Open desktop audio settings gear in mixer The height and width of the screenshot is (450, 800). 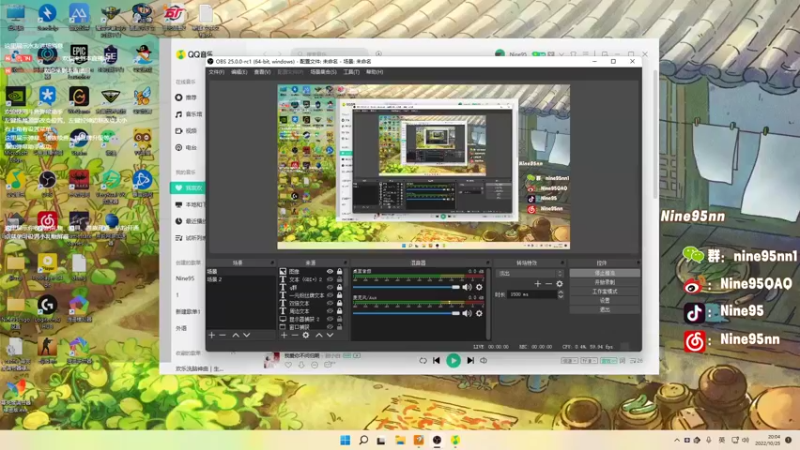pos(479,287)
